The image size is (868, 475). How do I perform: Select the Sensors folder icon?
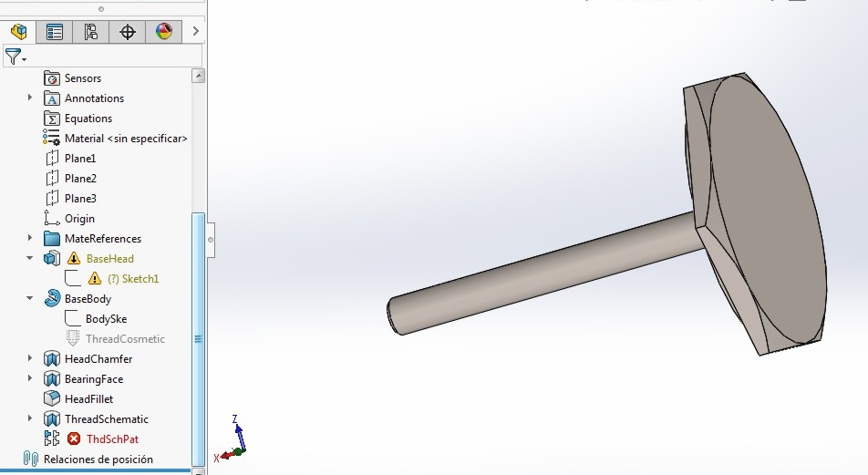[x=51, y=78]
